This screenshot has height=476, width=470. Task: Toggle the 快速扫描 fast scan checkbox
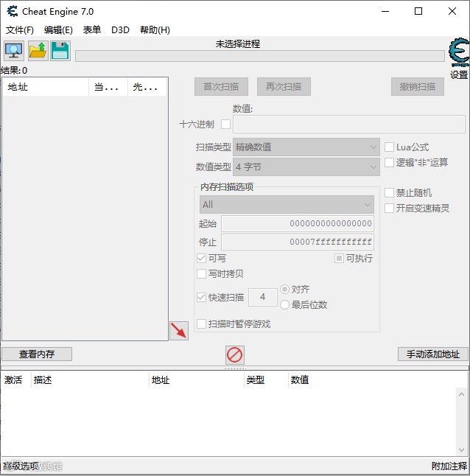click(x=201, y=297)
